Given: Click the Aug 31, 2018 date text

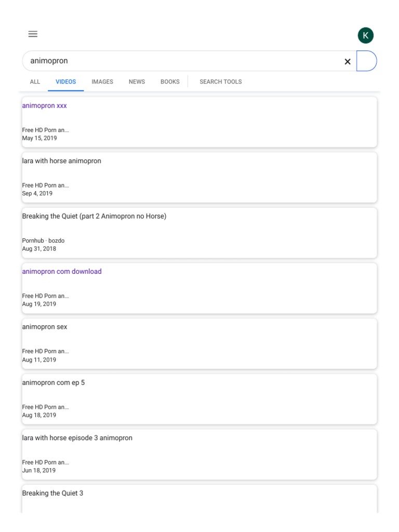Looking at the screenshot, I should tap(39, 249).
